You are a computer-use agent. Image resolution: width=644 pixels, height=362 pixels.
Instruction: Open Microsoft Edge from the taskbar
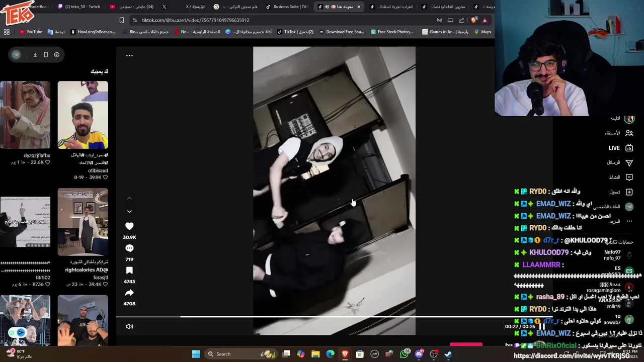330,354
